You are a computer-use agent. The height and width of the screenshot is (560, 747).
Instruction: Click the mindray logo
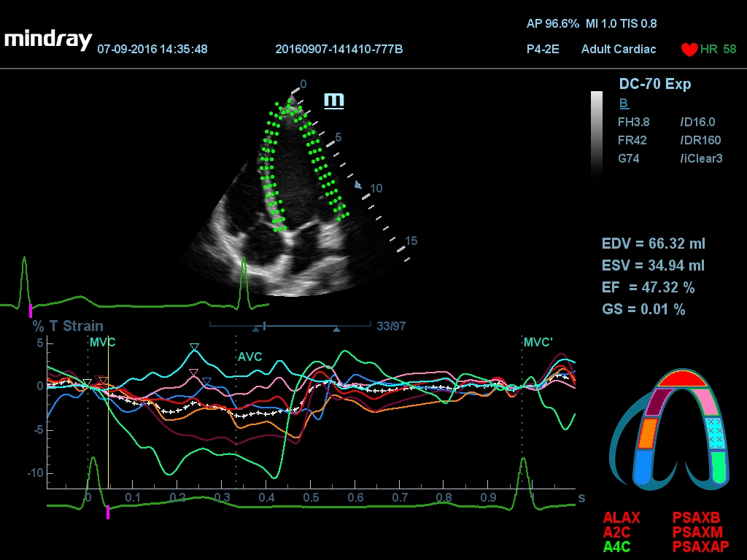click(x=48, y=39)
